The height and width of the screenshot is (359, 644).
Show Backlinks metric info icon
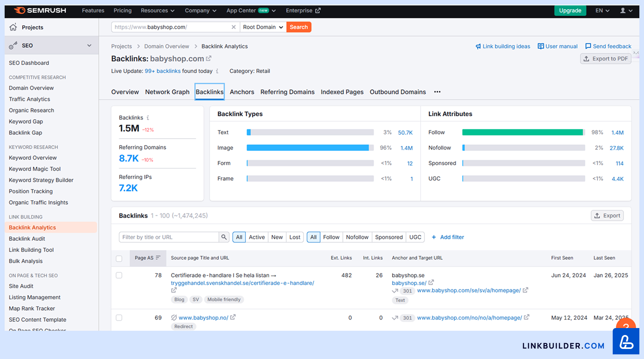coord(148,118)
